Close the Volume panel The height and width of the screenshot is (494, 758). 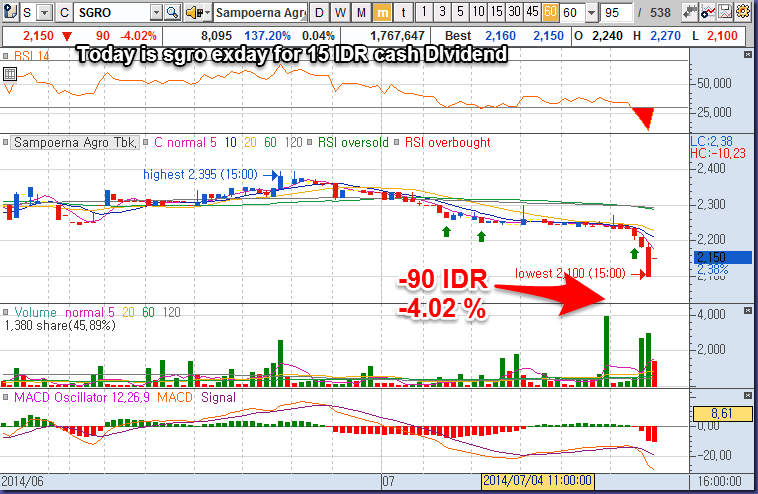coord(748,310)
